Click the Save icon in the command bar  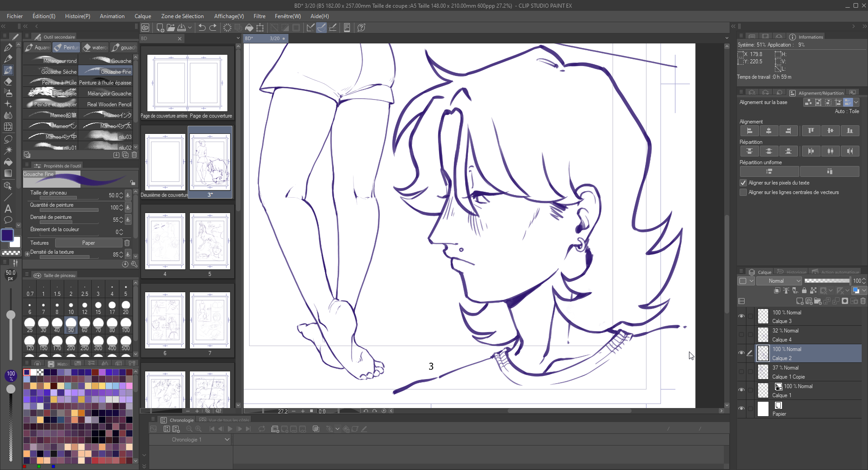tap(181, 28)
